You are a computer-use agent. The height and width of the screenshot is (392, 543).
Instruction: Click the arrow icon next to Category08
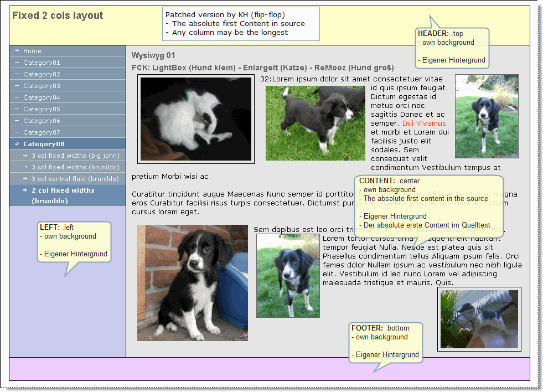pos(17,144)
